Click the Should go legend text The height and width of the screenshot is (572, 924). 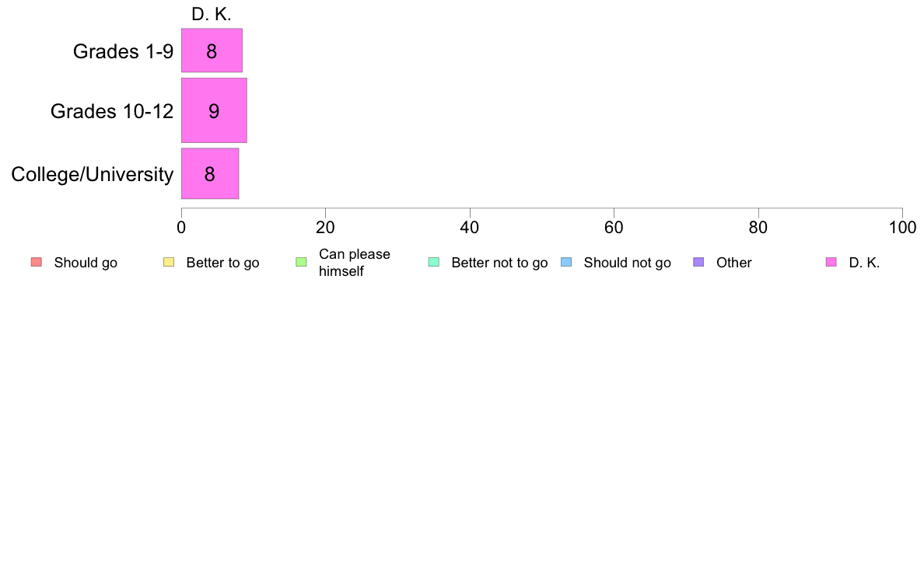click(86, 263)
